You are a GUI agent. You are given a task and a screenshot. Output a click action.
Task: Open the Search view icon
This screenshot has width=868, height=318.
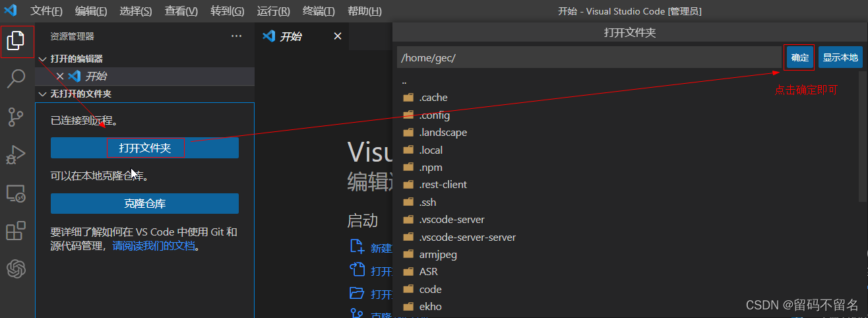click(x=16, y=79)
